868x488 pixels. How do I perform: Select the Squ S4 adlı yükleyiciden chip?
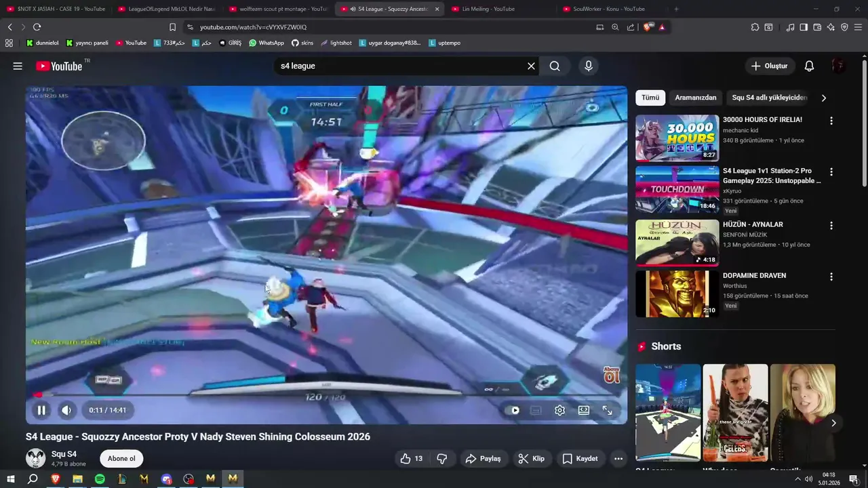pos(770,98)
